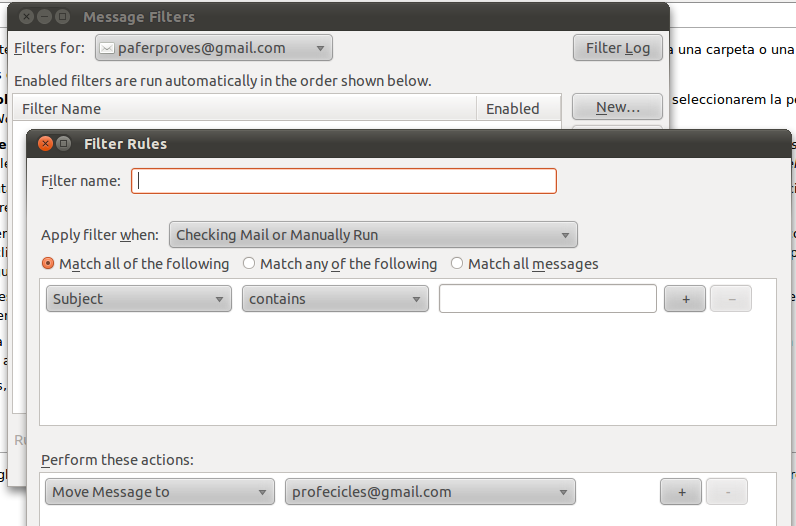This screenshot has height=526, width=796.
Task: Maximize the Message Filters window
Action: [x=63, y=17]
